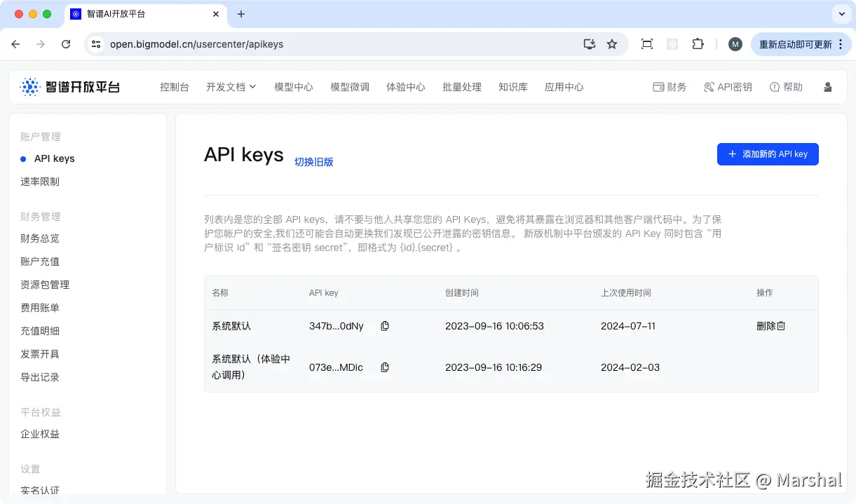Open browser extensions puzzle icon
The width and height of the screenshot is (856, 504).
[698, 44]
